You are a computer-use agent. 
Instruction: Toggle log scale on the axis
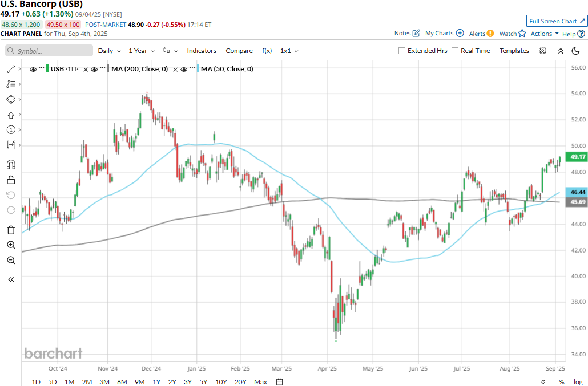pos(578,382)
